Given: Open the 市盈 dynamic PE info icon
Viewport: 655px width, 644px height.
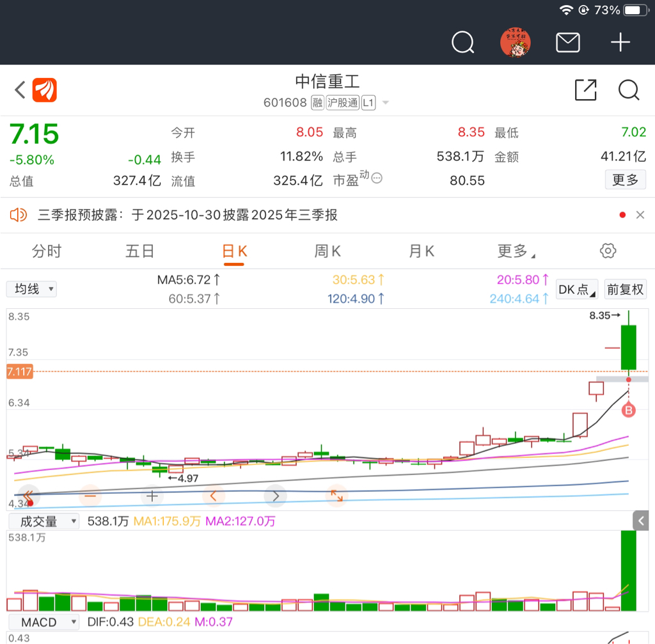Looking at the screenshot, I should coord(377,178).
